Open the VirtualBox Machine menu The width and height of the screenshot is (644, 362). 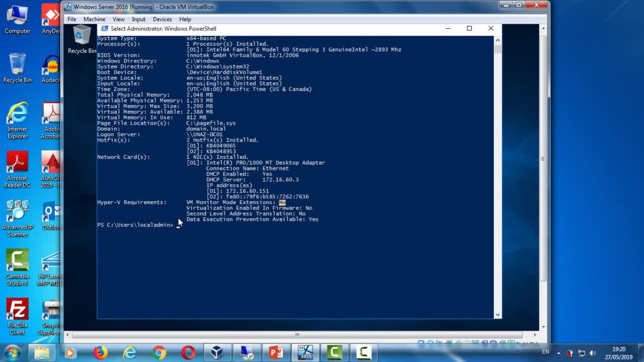[95, 19]
